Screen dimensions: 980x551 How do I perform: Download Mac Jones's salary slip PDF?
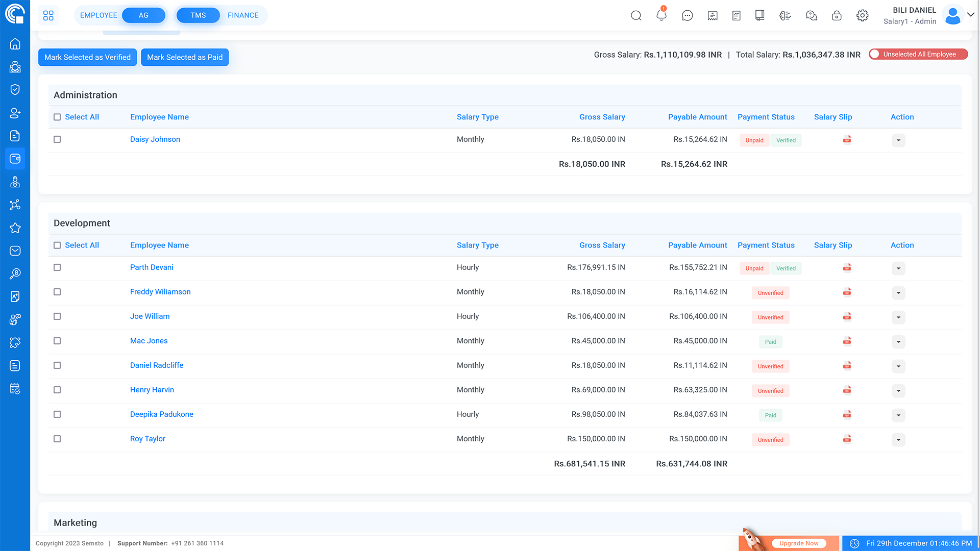click(847, 341)
